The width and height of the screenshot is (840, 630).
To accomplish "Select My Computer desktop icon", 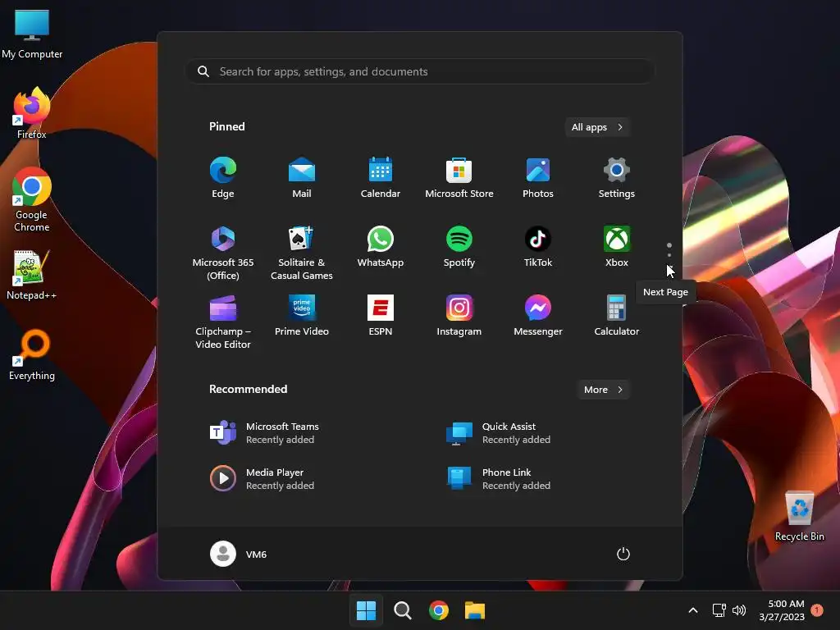I will (32, 34).
